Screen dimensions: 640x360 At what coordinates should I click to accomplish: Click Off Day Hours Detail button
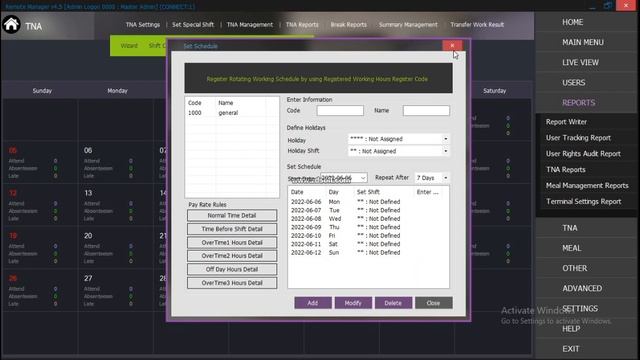232,269
